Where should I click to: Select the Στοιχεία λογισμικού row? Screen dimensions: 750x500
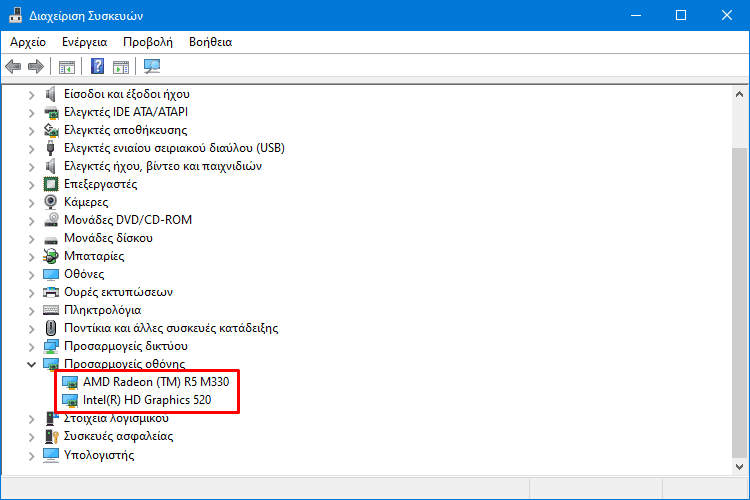[x=116, y=418]
